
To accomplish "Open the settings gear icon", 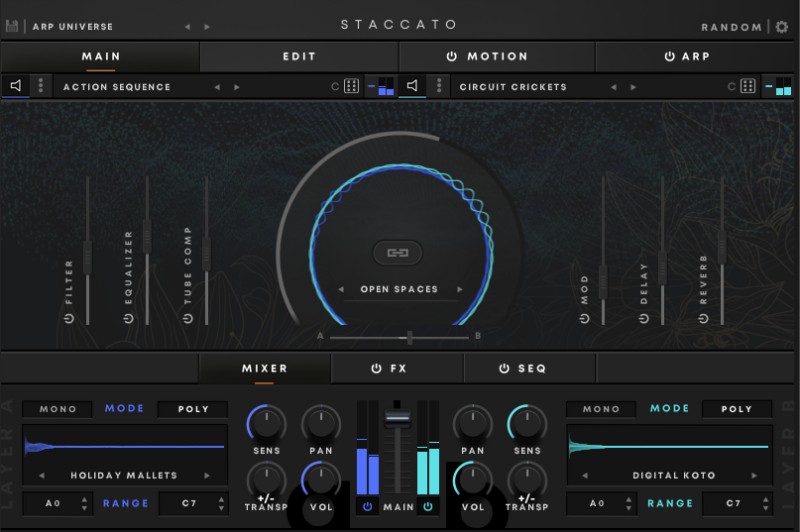I will [782, 27].
